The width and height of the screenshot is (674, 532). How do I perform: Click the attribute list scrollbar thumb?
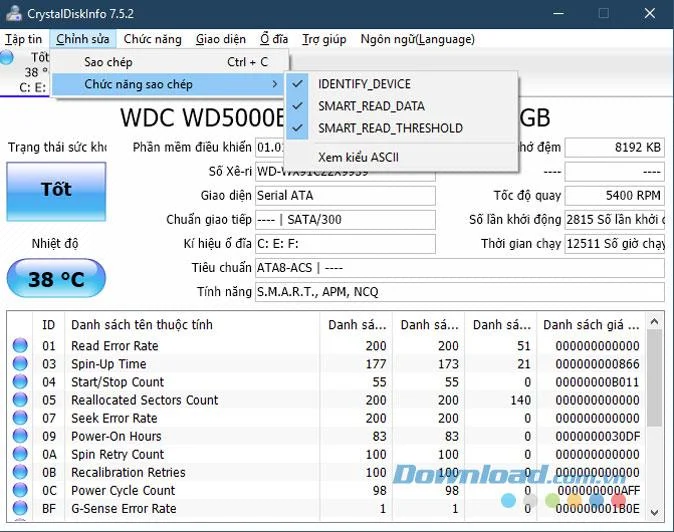[x=654, y=378]
